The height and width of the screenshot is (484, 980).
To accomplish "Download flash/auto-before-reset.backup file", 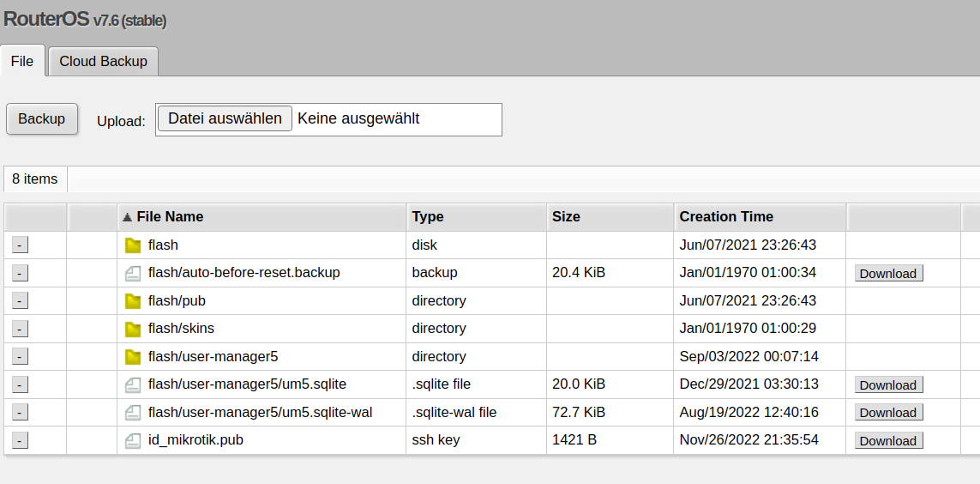I will click(888, 273).
